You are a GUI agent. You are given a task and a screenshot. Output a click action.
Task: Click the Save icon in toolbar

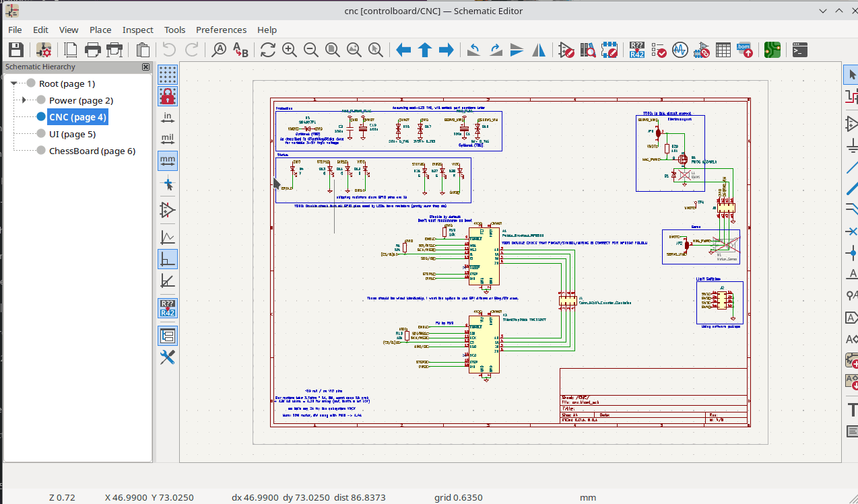[x=16, y=50]
